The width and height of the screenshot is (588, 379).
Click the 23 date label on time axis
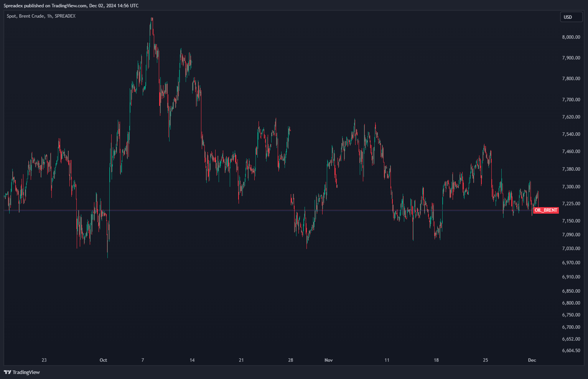44,360
